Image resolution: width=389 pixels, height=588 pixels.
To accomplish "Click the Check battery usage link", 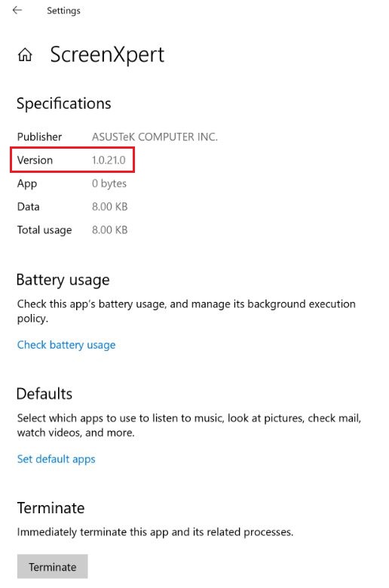I will pos(66,345).
